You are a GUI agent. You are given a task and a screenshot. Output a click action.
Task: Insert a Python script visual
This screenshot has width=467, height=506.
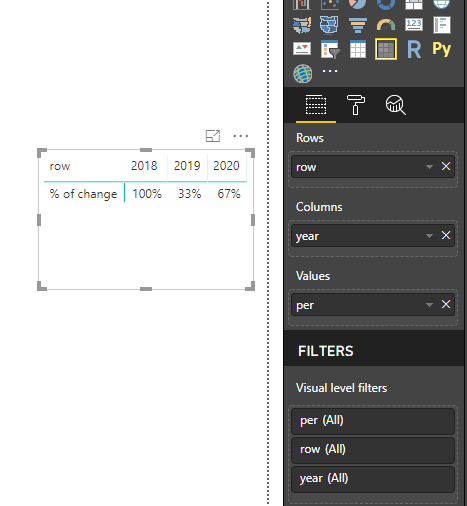pos(441,49)
